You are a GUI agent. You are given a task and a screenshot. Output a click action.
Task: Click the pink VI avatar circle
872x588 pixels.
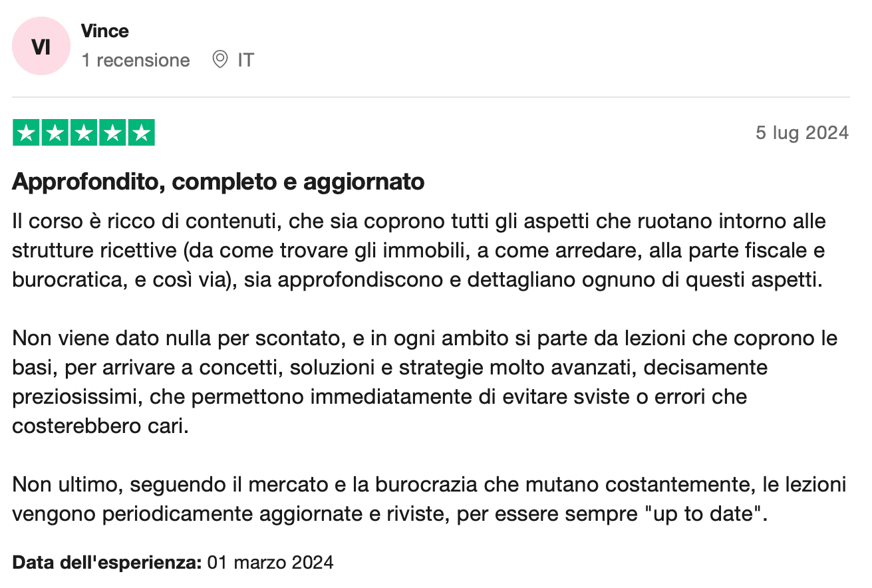(41, 46)
